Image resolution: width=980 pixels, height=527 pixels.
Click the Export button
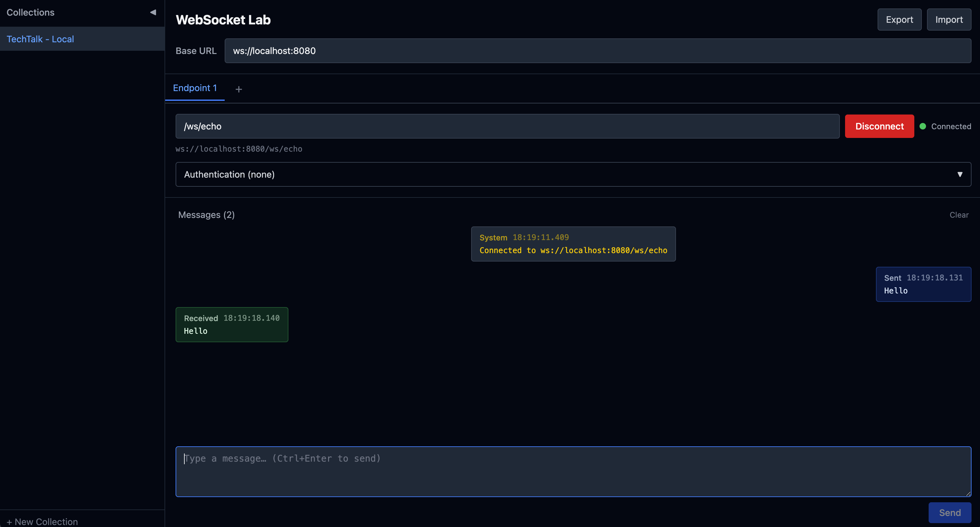tap(899, 20)
